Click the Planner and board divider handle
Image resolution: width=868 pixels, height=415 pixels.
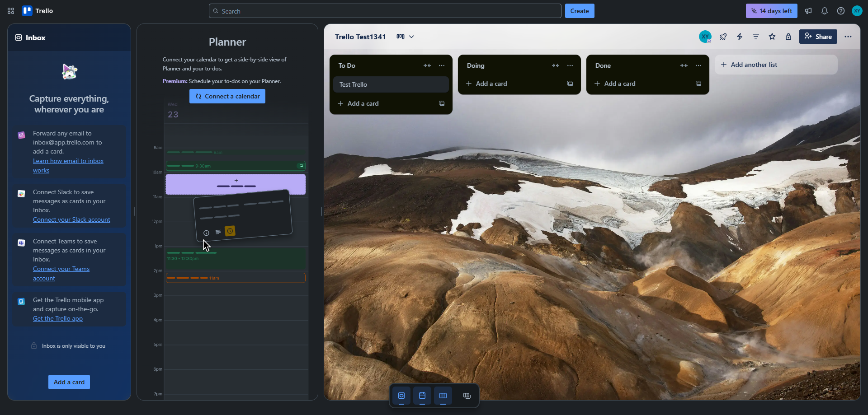(x=321, y=211)
